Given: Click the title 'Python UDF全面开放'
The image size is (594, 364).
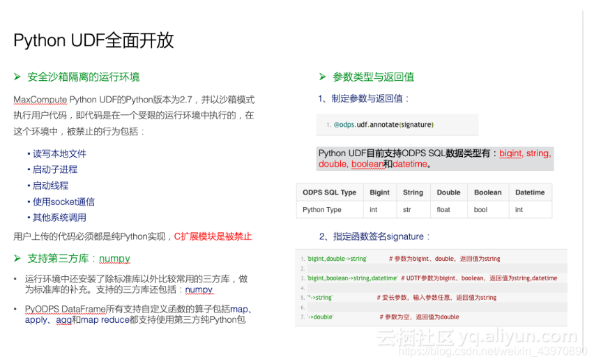Looking at the screenshot, I should click(93, 40).
